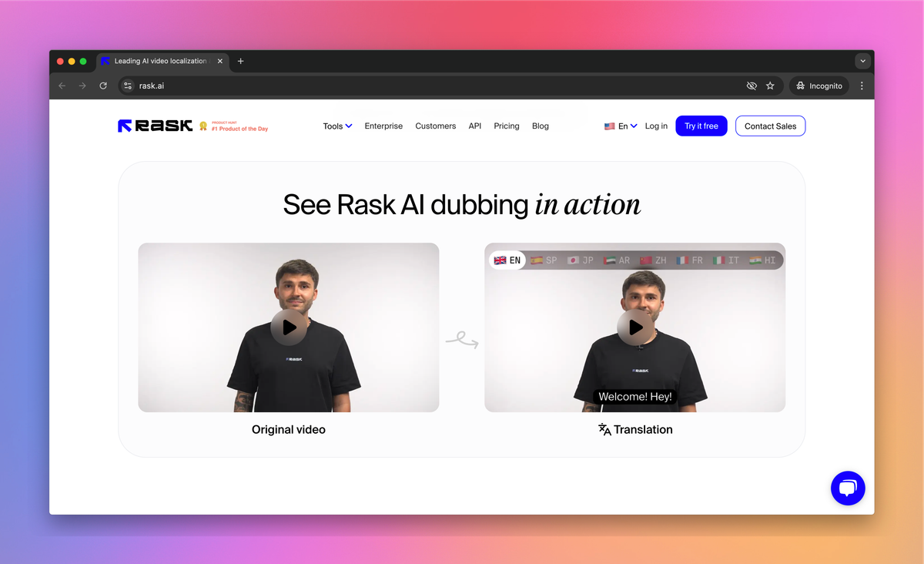Visit the Blog link
The image size is (924, 564).
[x=541, y=126]
